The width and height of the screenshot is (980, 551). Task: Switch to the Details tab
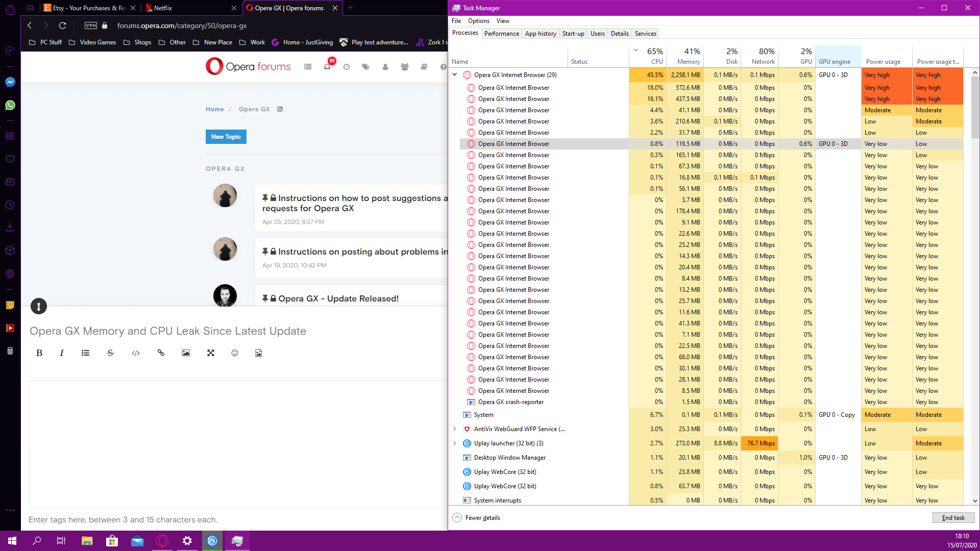coord(620,34)
